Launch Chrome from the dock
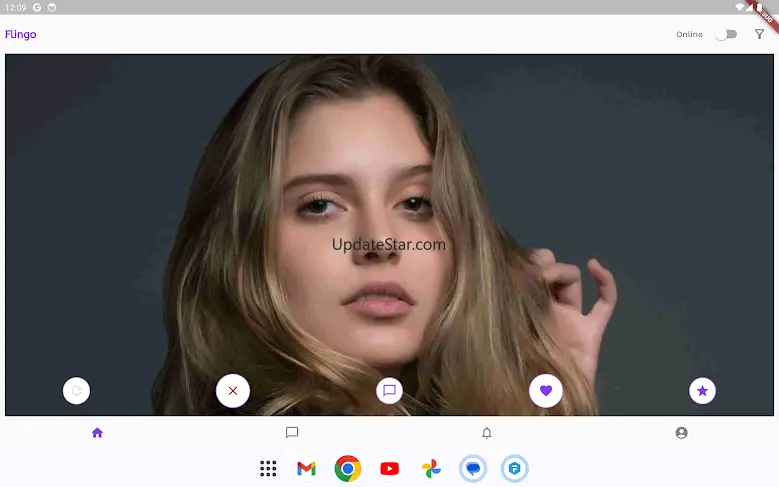The image size is (779, 487). pyautogui.click(x=348, y=469)
